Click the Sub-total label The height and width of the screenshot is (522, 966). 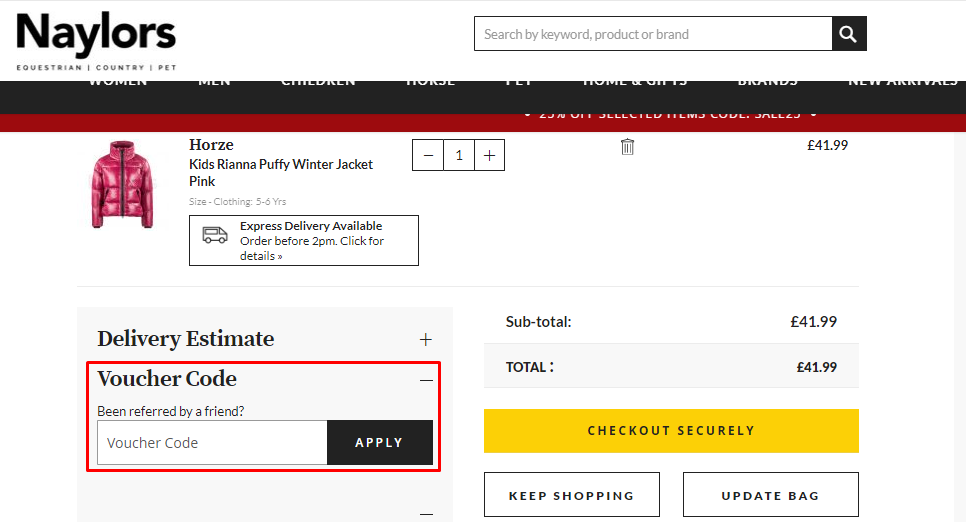538,322
